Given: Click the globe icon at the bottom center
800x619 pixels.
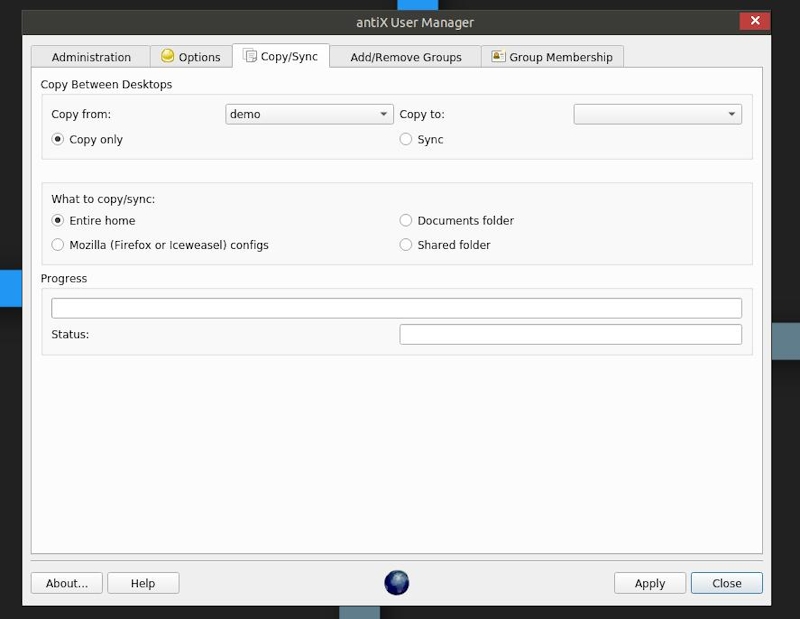Looking at the screenshot, I should tap(397, 583).
